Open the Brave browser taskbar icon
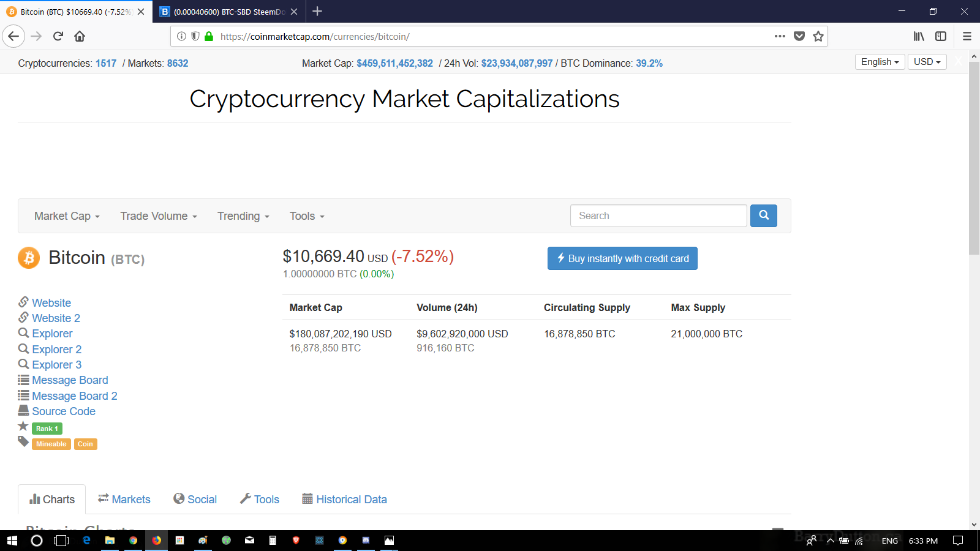This screenshot has width=980, height=551. (x=296, y=541)
